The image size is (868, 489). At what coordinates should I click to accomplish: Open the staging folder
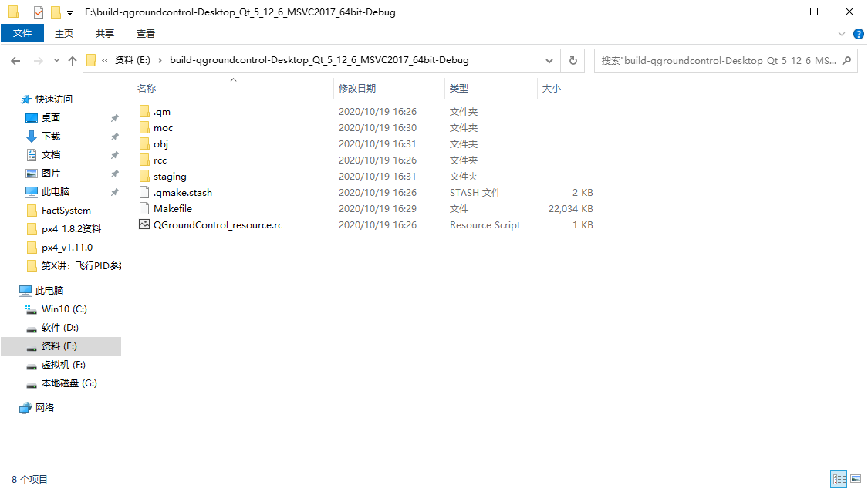(x=169, y=176)
